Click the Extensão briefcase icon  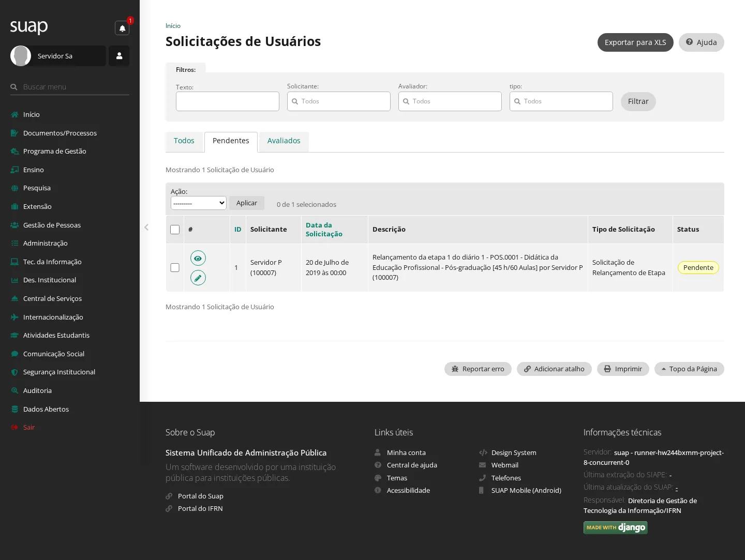[x=14, y=207]
